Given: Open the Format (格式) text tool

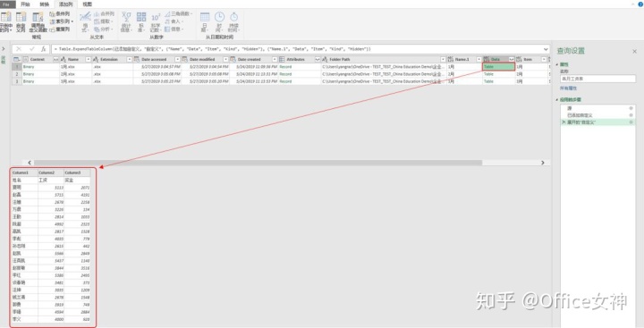Looking at the screenshot, I should tap(85, 21).
